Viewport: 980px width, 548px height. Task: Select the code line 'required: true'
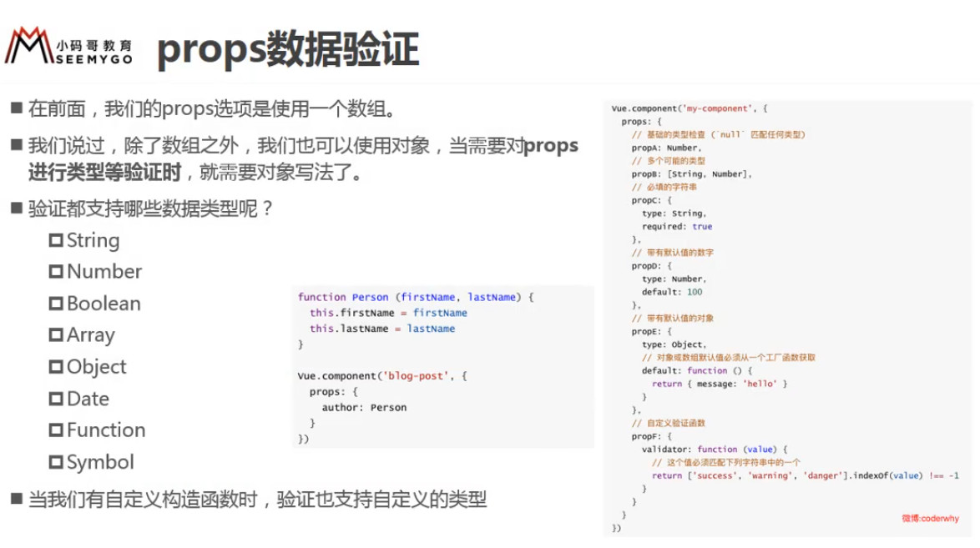[677, 227]
